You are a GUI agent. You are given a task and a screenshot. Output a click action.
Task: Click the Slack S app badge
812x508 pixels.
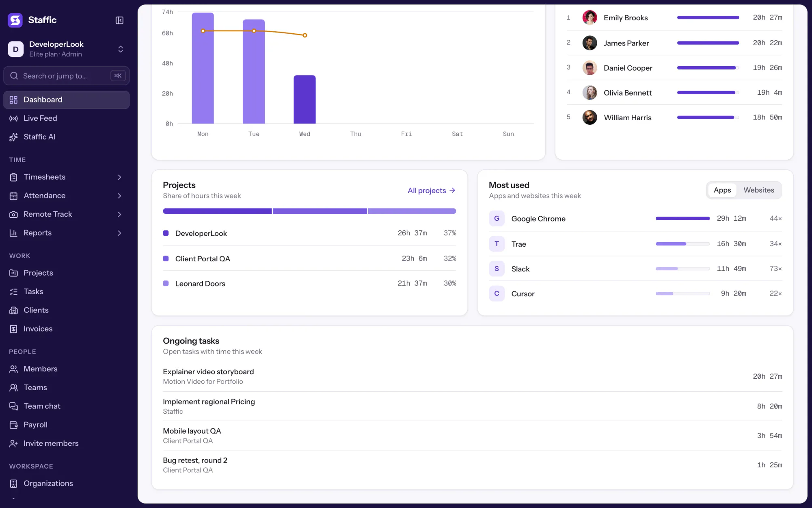pyautogui.click(x=497, y=269)
